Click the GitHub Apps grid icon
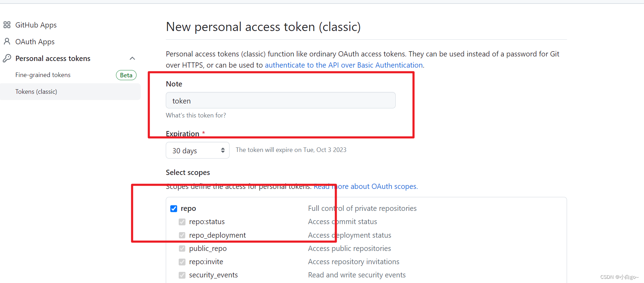Viewport: 644px width, 283px height. (7, 25)
